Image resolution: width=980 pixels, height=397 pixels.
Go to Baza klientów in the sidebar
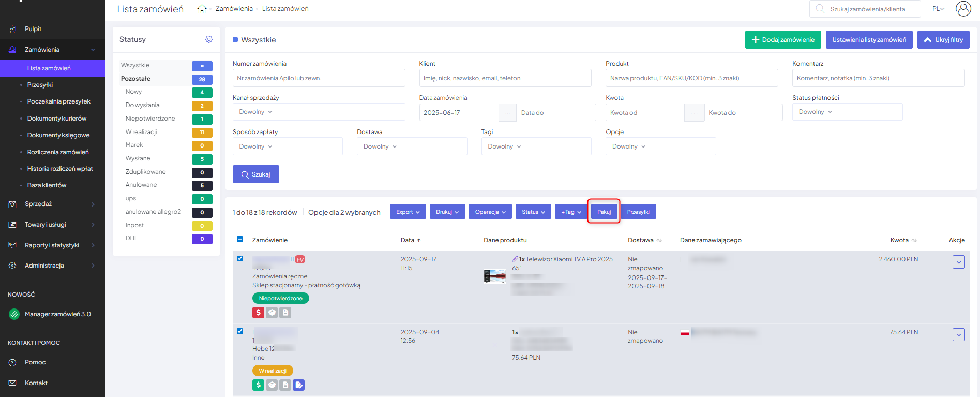click(x=47, y=185)
